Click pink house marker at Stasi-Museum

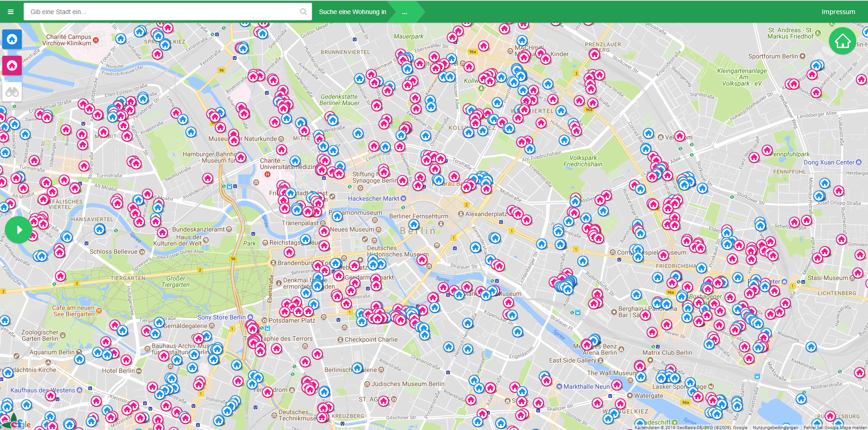[x=858, y=273]
